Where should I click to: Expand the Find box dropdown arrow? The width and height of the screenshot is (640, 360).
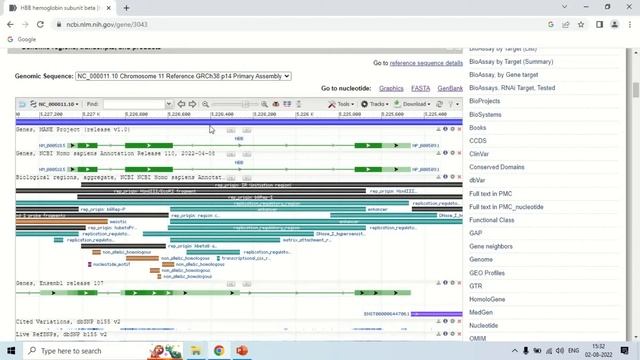click(x=169, y=104)
